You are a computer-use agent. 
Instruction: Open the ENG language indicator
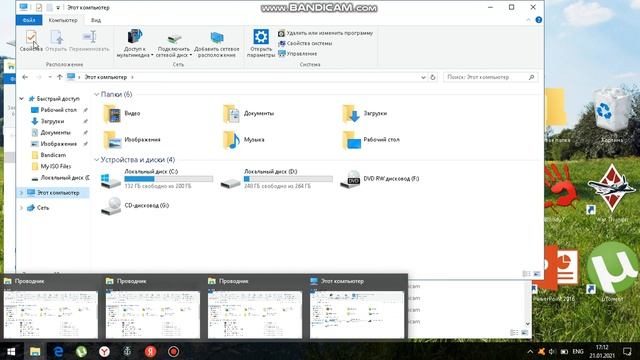point(578,351)
